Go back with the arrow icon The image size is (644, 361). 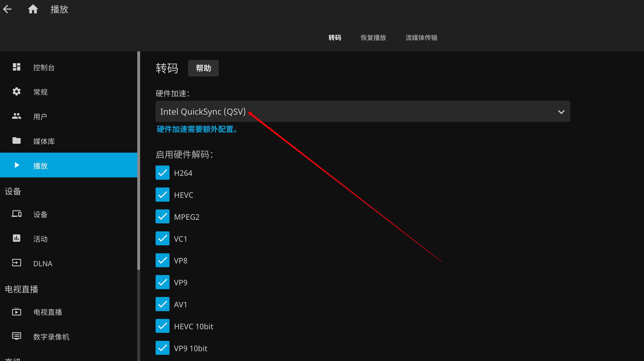click(x=7, y=9)
